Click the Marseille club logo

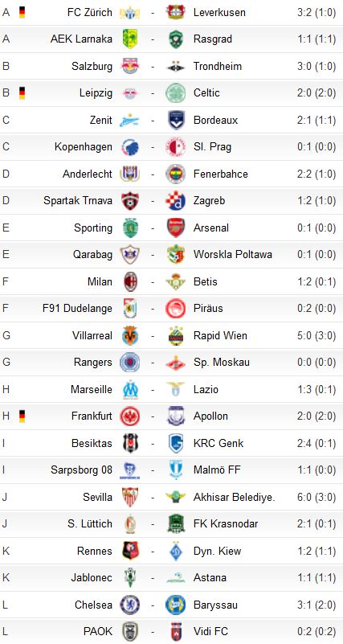130,389
